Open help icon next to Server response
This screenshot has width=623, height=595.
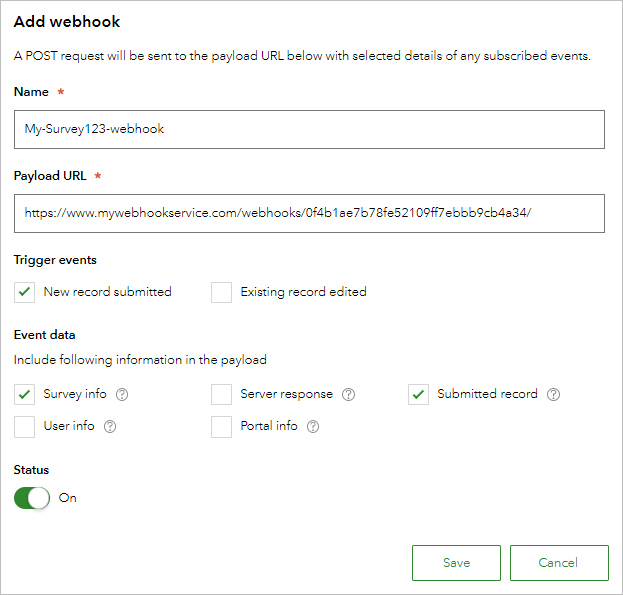point(348,394)
